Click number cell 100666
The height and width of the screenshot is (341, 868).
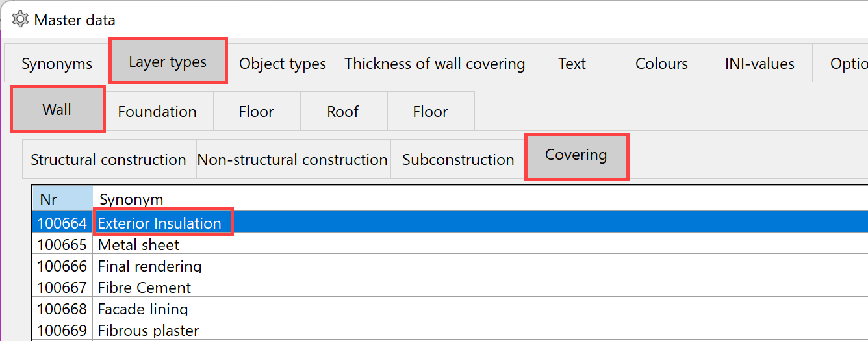click(x=62, y=266)
